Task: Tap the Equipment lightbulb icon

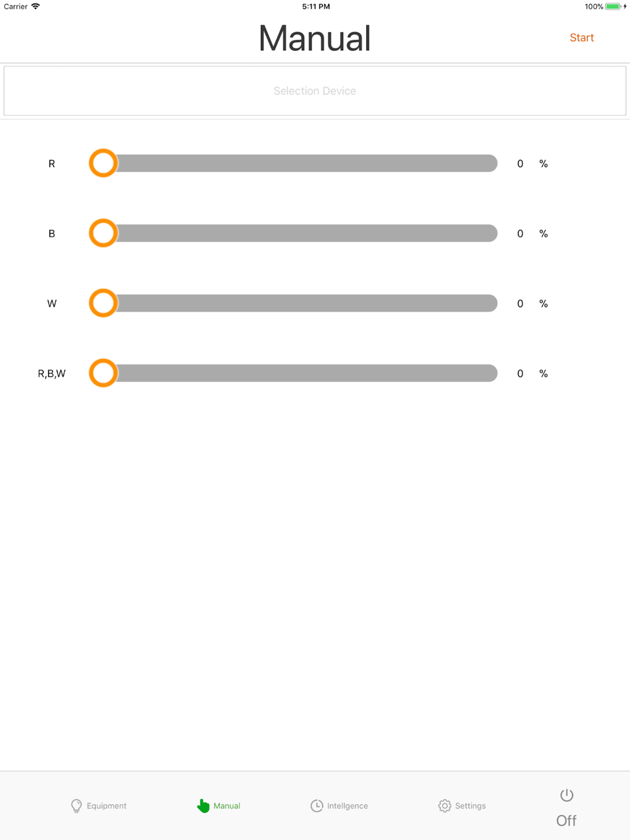Action: 76,805
